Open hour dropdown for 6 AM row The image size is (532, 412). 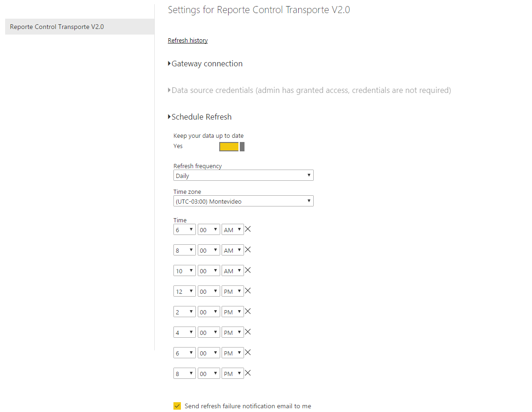[x=184, y=229]
